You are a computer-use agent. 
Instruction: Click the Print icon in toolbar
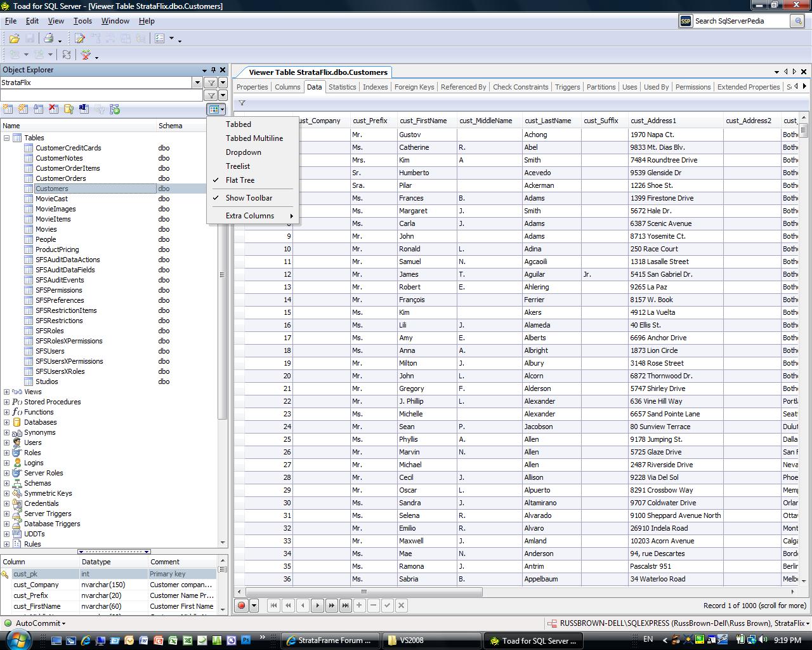pos(48,39)
